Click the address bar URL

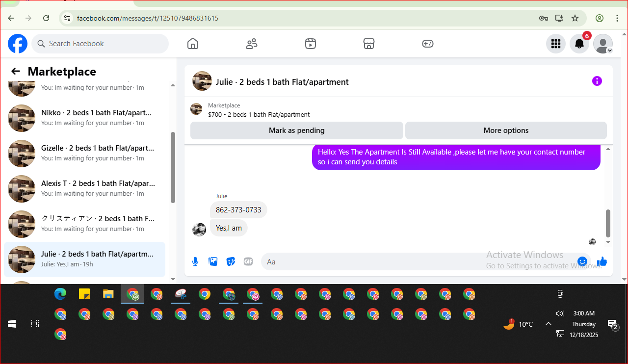(148, 18)
